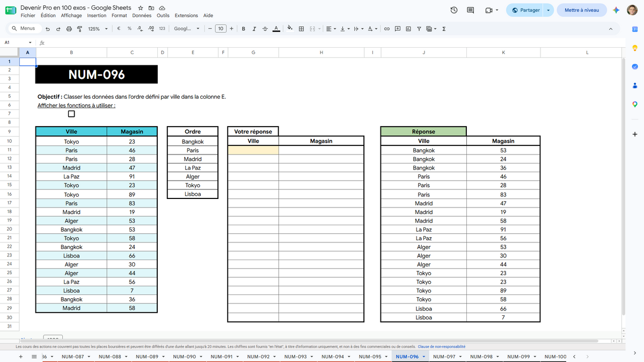Add a new sheet with plus button
644x362 pixels.
21,357
